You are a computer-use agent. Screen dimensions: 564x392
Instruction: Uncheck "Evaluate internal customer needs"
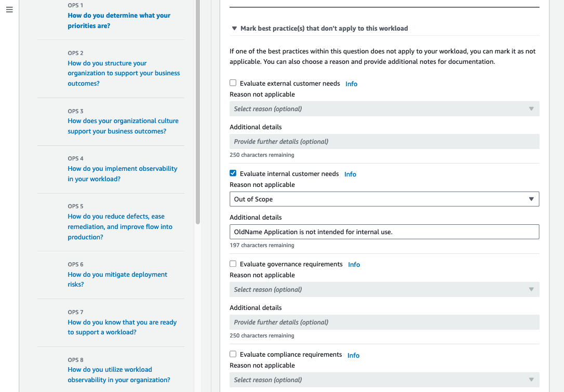tap(233, 173)
